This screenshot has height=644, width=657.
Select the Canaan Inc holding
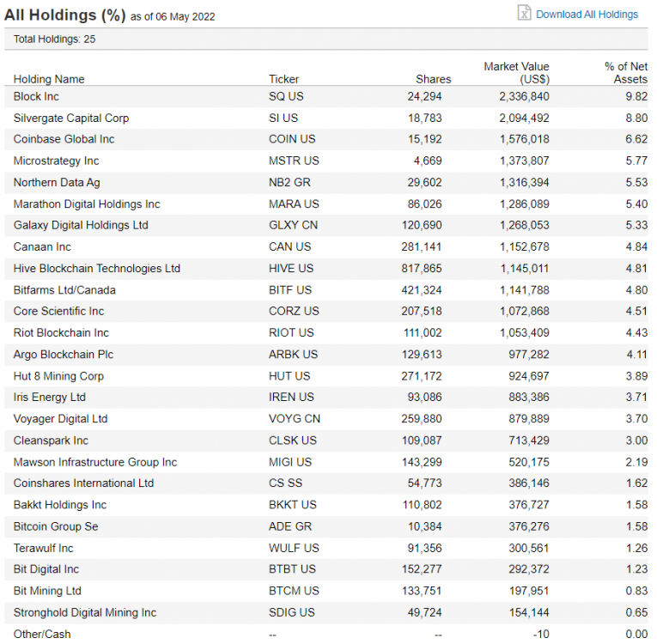(42, 247)
